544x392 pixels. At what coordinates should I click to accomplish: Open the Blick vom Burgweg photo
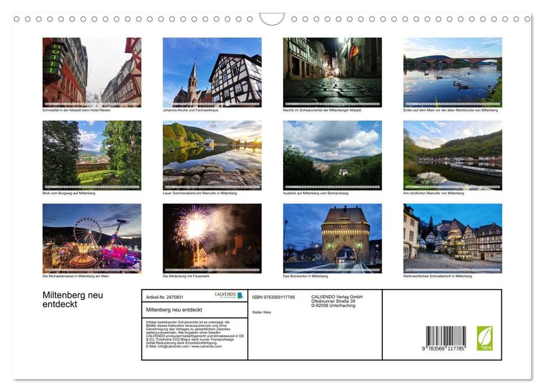point(92,155)
